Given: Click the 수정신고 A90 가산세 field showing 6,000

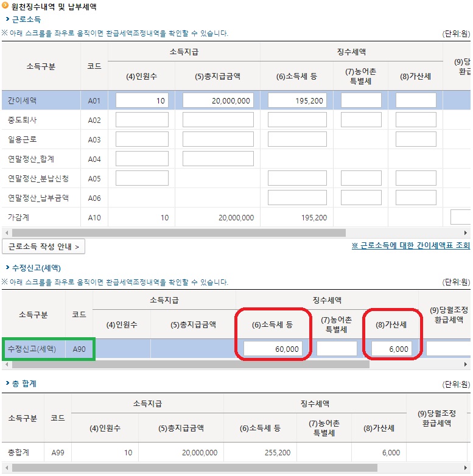Looking at the screenshot, I should coord(391,349).
